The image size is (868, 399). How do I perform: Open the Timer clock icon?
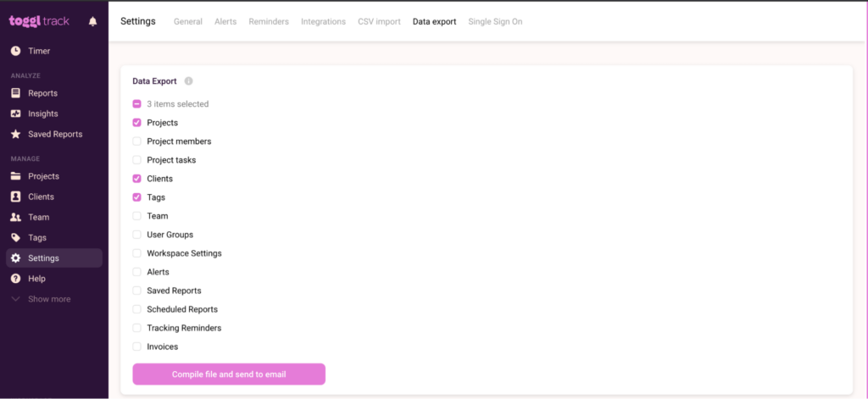(15, 51)
